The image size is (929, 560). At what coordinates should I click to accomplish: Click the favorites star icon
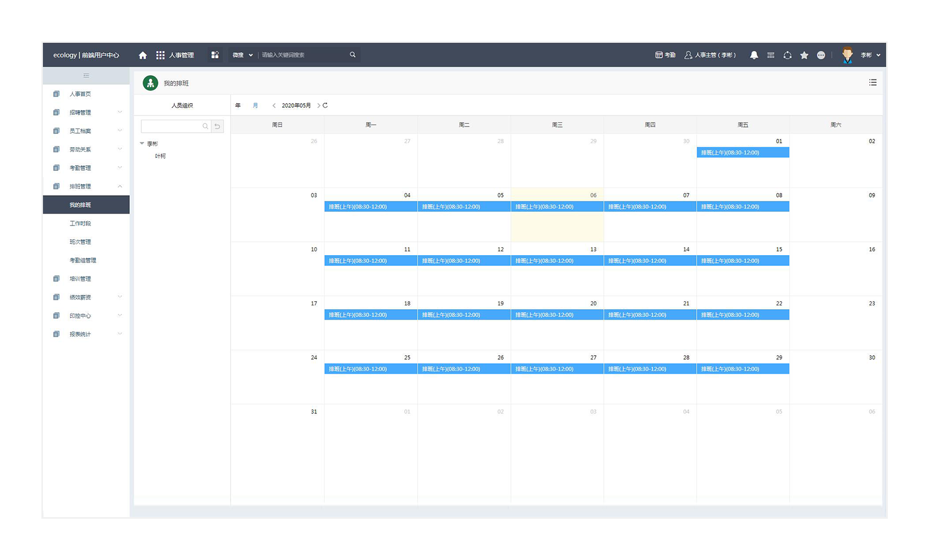pos(804,55)
